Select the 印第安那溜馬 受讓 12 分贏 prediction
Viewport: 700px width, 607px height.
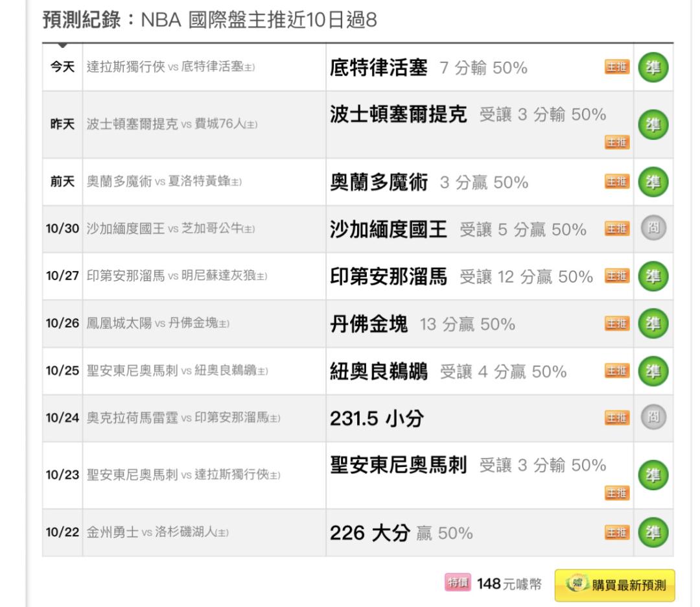[x=461, y=276]
